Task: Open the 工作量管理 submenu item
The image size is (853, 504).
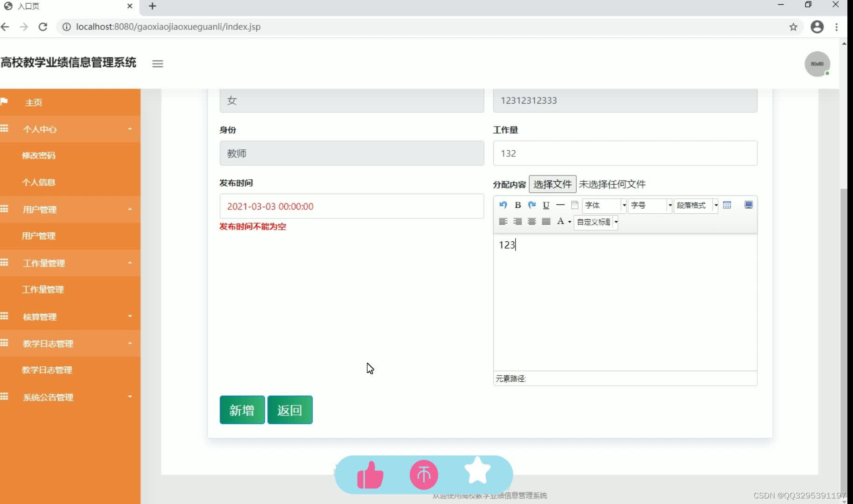Action: (43, 290)
